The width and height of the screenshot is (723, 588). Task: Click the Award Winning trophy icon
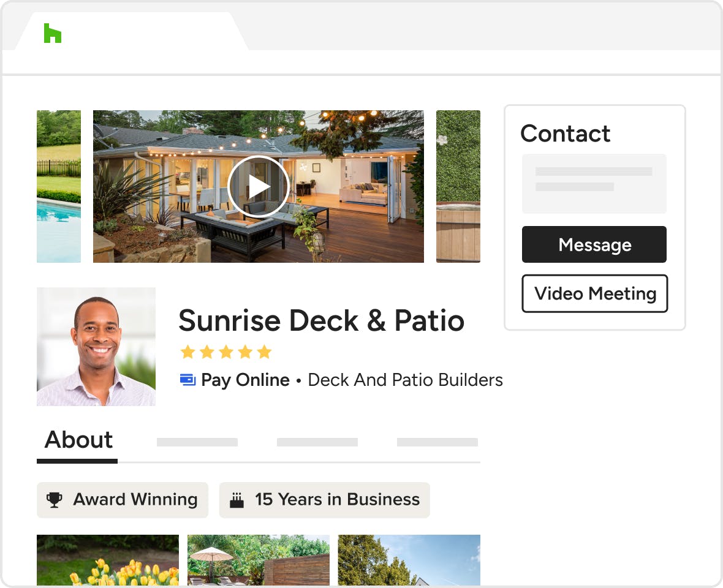55,500
